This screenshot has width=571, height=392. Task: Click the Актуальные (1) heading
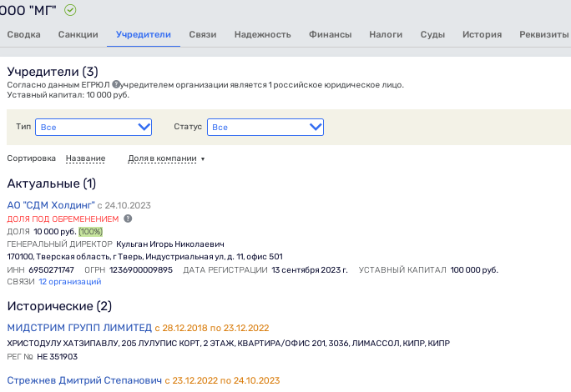[x=52, y=183]
